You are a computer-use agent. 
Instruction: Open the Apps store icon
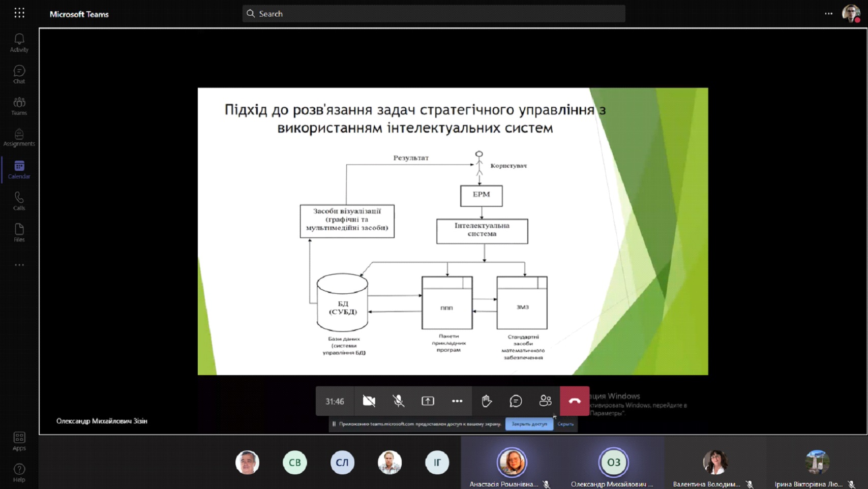tap(19, 441)
